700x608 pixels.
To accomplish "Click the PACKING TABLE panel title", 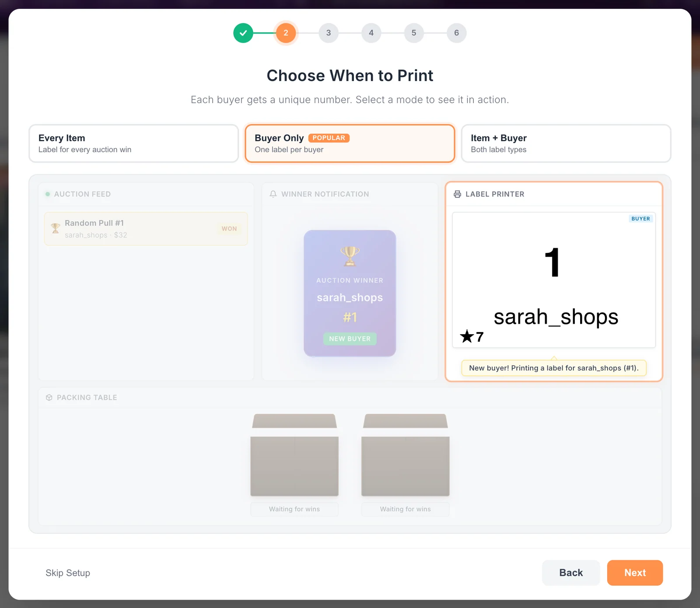I will 87,398.
